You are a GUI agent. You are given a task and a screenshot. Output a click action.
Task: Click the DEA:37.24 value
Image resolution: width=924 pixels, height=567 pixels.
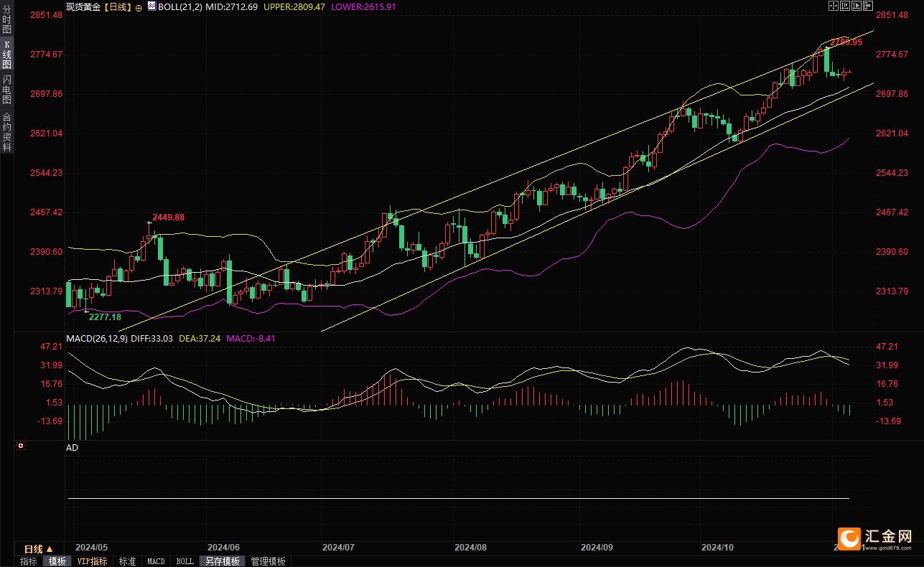tap(200, 339)
